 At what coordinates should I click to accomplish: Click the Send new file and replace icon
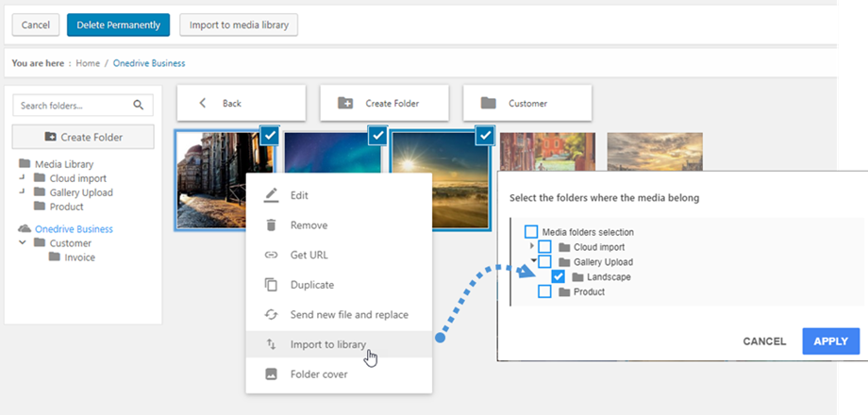272,314
